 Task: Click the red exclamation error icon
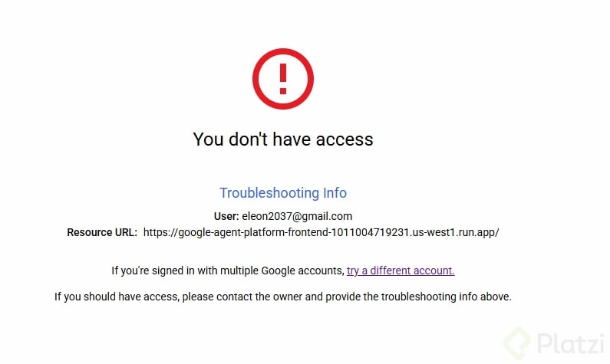(x=283, y=79)
